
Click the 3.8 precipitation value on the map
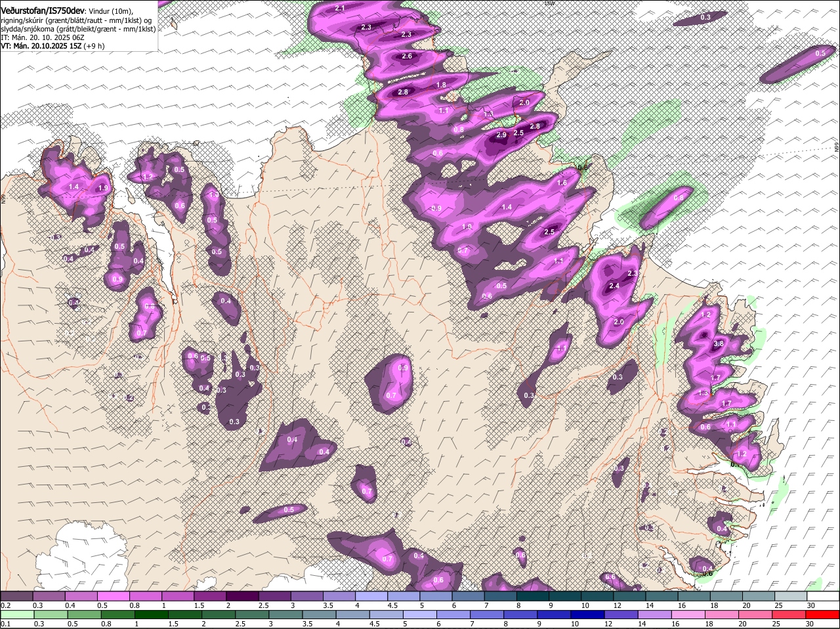point(718,343)
